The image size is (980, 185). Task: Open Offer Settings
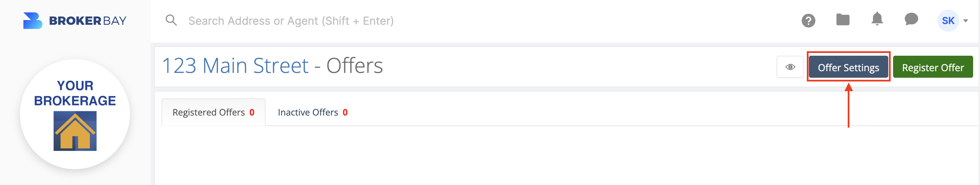[x=848, y=67]
